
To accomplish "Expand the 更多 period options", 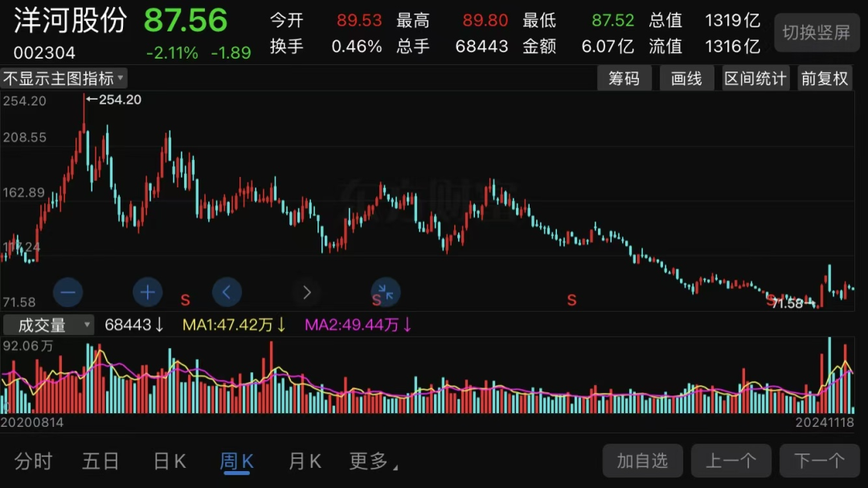I will [x=373, y=461].
